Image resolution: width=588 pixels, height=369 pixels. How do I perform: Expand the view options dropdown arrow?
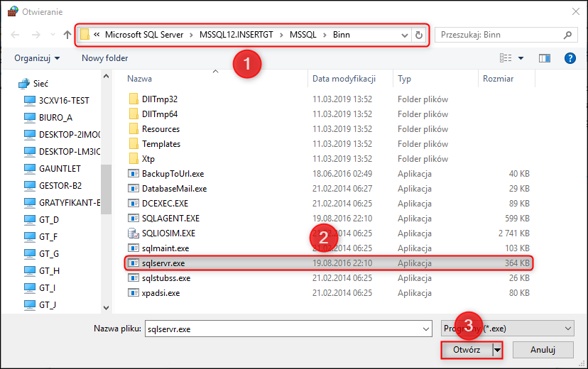coord(521,58)
